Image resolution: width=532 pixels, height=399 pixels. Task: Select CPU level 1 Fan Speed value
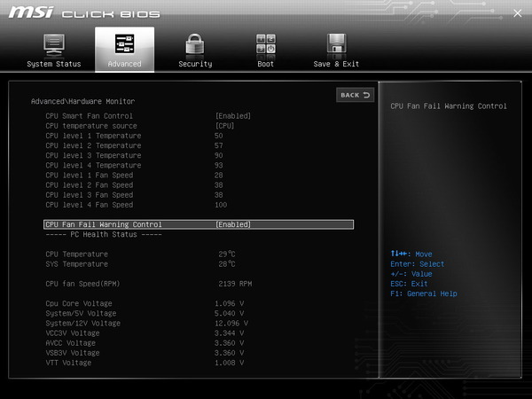[x=219, y=175]
